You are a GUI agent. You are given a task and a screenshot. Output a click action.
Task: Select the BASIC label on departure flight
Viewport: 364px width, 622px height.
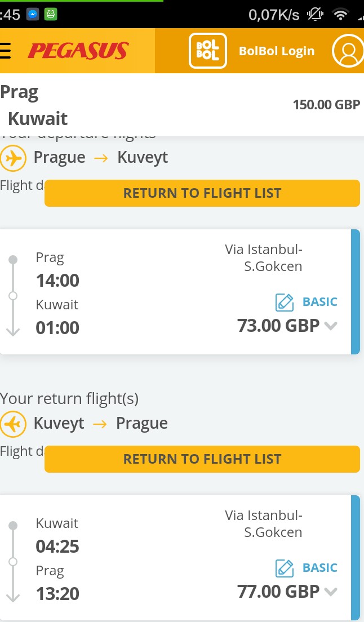point(319,302)
